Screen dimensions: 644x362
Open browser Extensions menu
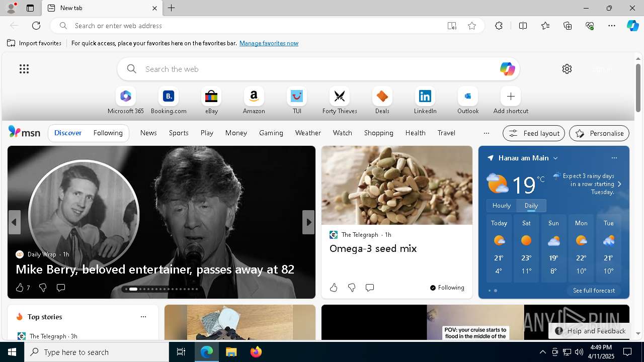coord(499,26)
